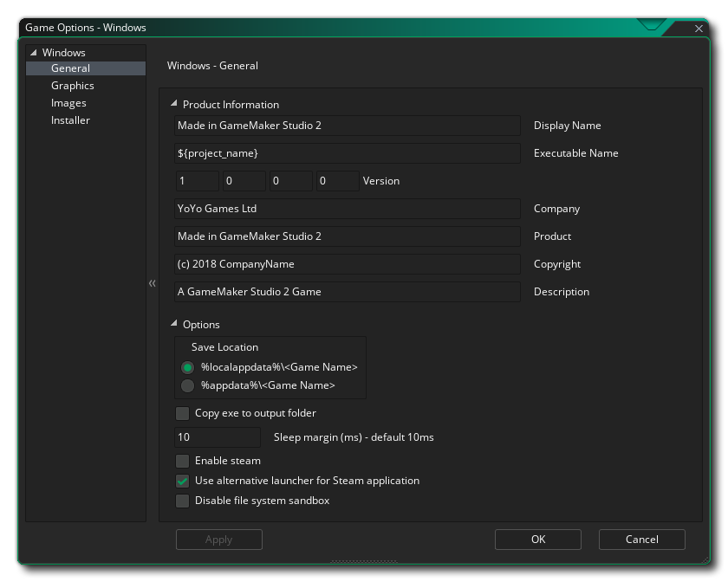Edit the Company field showing YoYo Games Ltd
Viewport: 728px width, 582px height.
pos(347,208)
